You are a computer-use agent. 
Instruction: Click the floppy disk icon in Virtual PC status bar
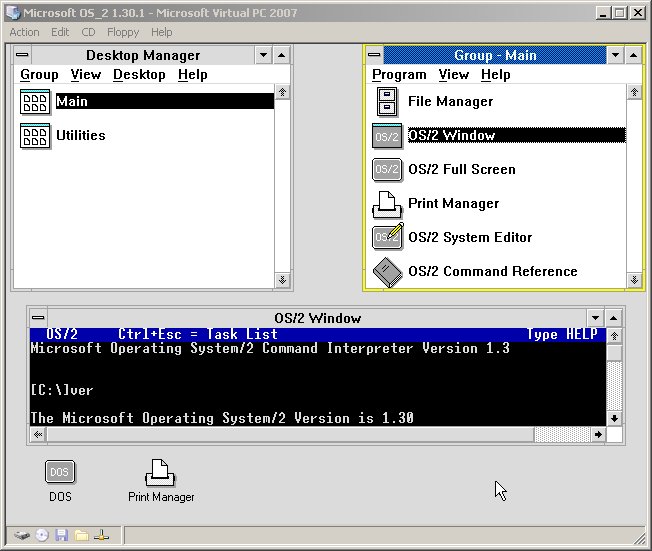point(62,535)
